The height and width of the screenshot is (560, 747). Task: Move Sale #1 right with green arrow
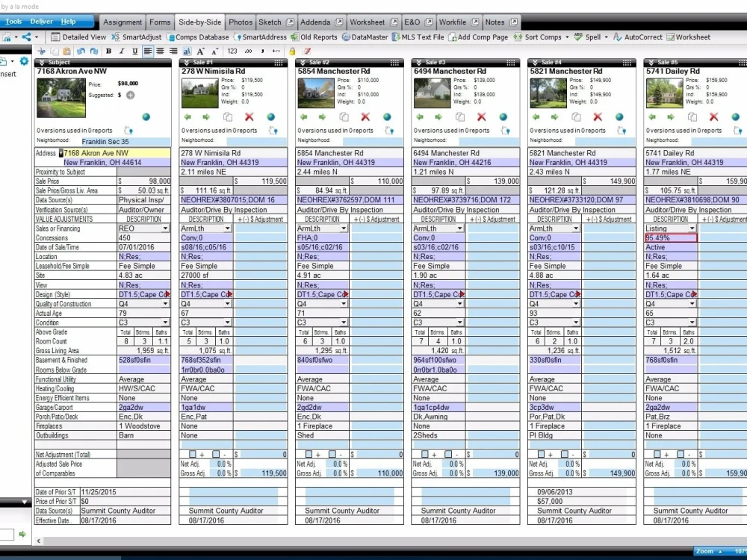[206, 116]
